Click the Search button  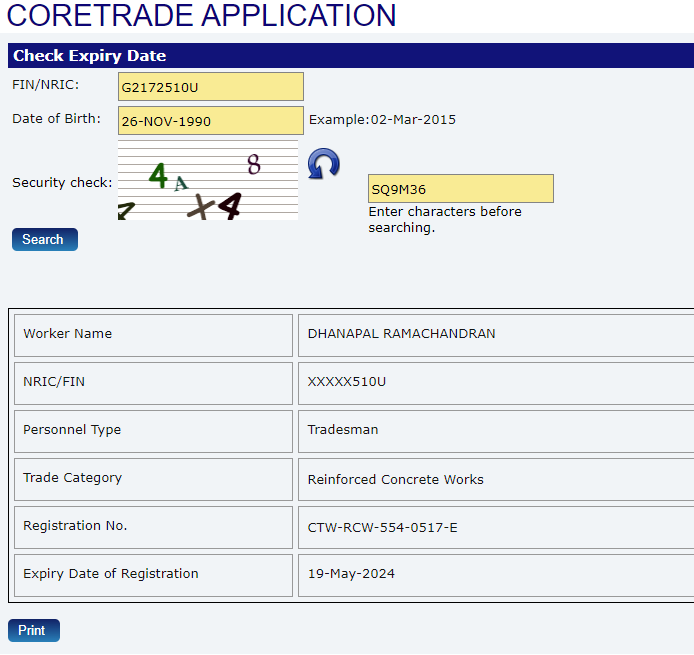(x=45, y=239)
